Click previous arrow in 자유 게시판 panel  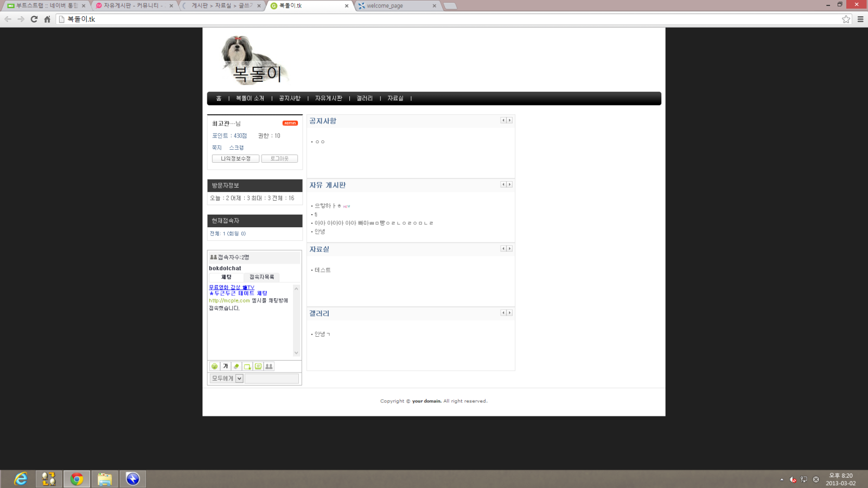click(503, 184)
